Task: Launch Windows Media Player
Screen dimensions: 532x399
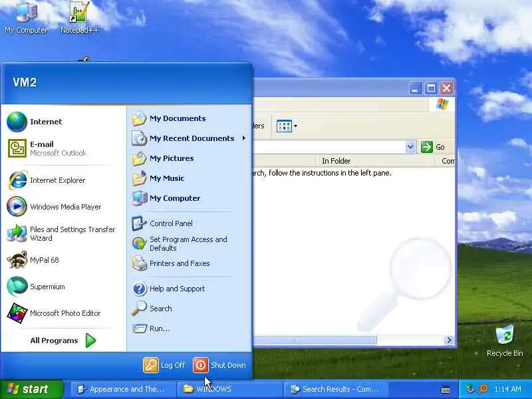Action: click(63, 207)
